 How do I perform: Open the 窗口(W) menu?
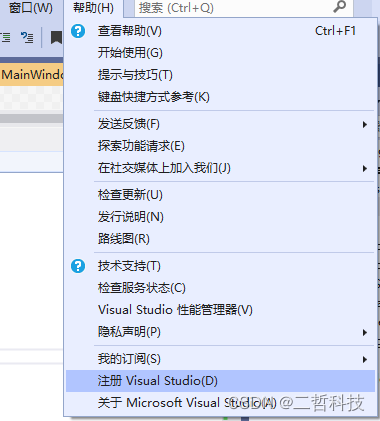pyautogui.click(x=31, y=7)
